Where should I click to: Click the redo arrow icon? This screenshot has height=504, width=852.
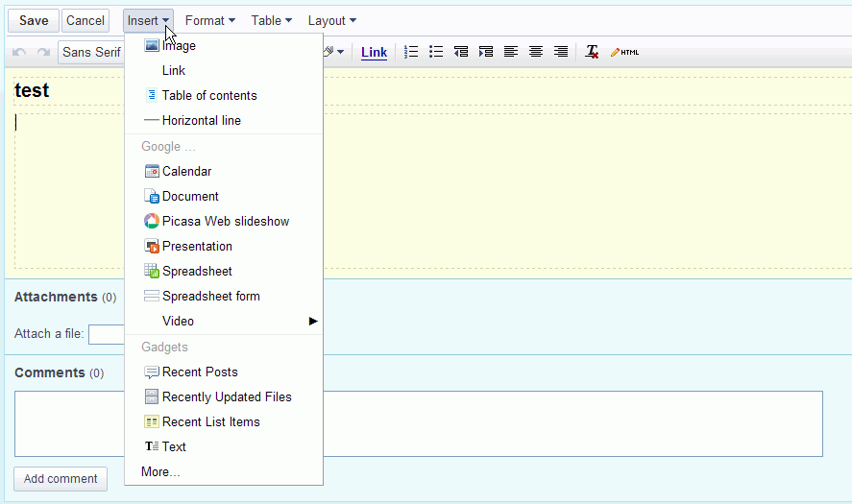click(43, 52)
